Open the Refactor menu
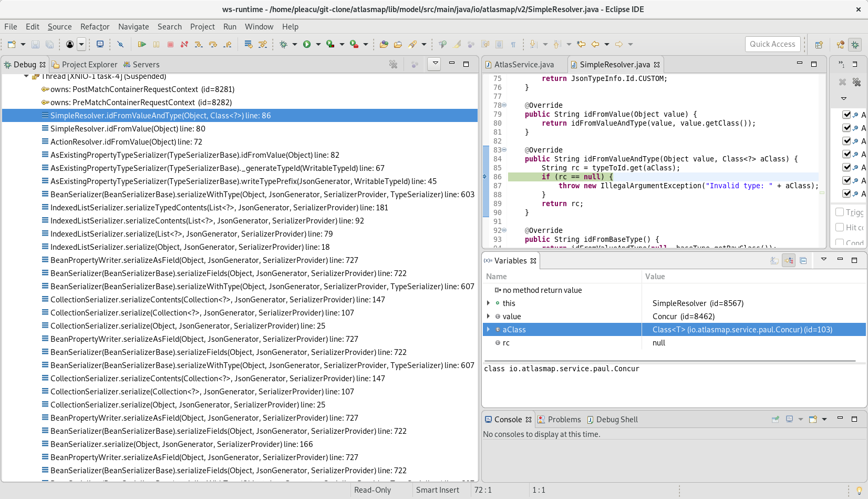The height and width of the screenshot is (499, 868). pos(95,26)
